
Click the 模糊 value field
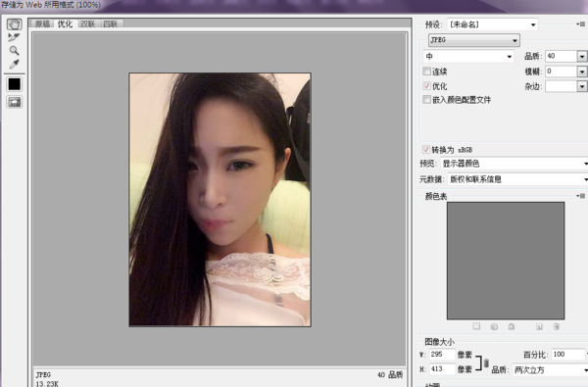pyautogui.click(x=561, y=72)
